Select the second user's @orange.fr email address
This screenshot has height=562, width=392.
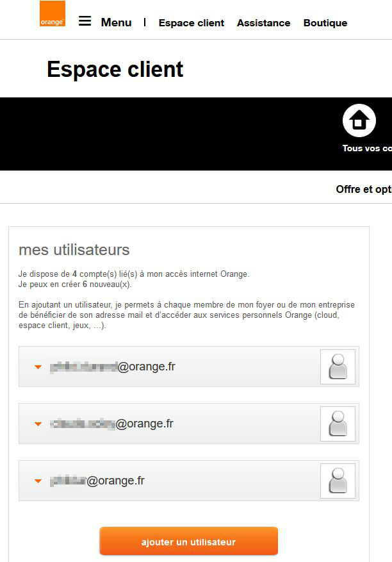pos(111,424)
